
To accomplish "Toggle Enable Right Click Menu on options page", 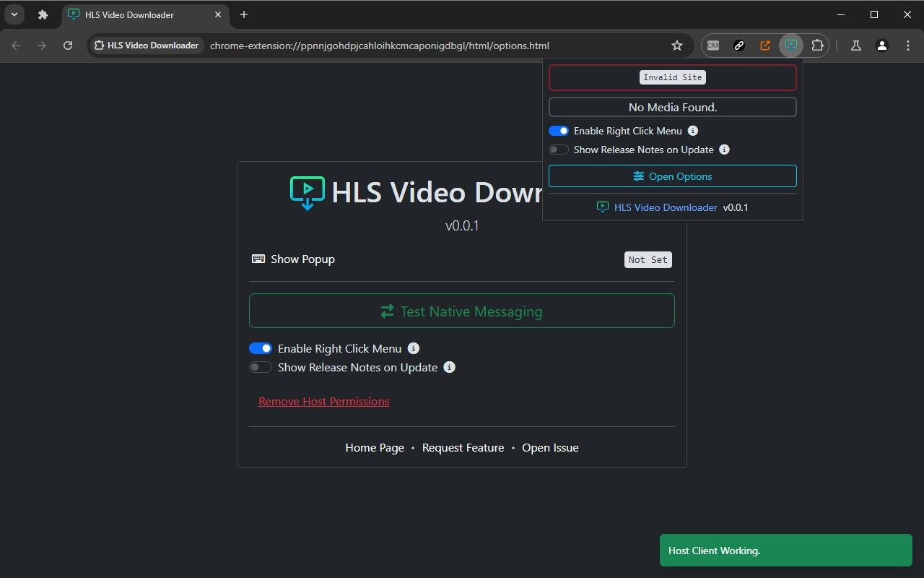I will click(261, 348).
